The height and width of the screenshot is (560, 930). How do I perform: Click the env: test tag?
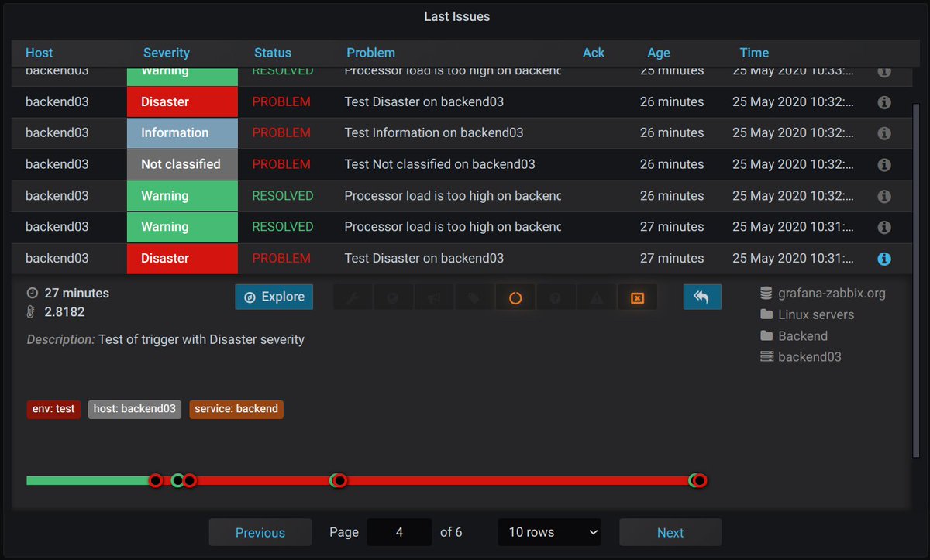[53, 409]
